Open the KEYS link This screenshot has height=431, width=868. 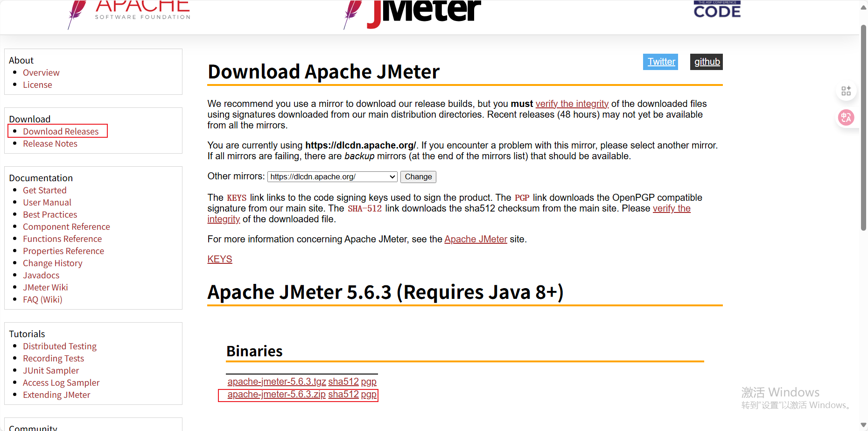pyautogui.click(x=219, y=259)
